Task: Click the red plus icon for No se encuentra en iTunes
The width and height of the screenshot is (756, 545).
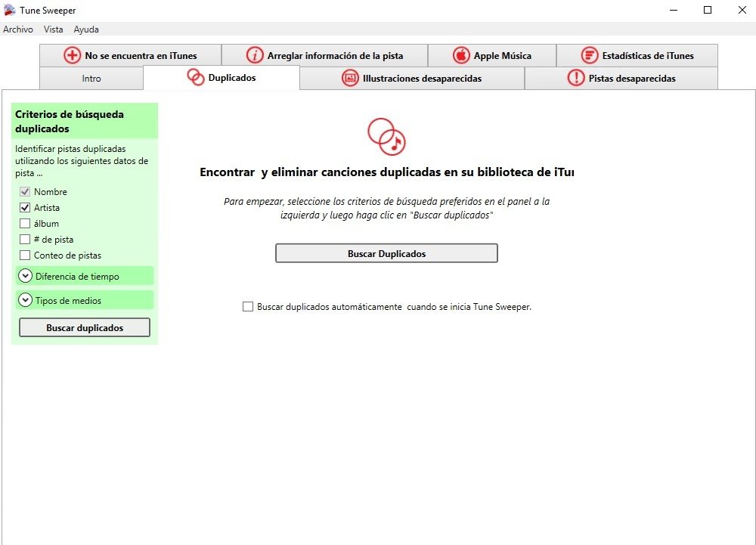Action: pos(72,55)
